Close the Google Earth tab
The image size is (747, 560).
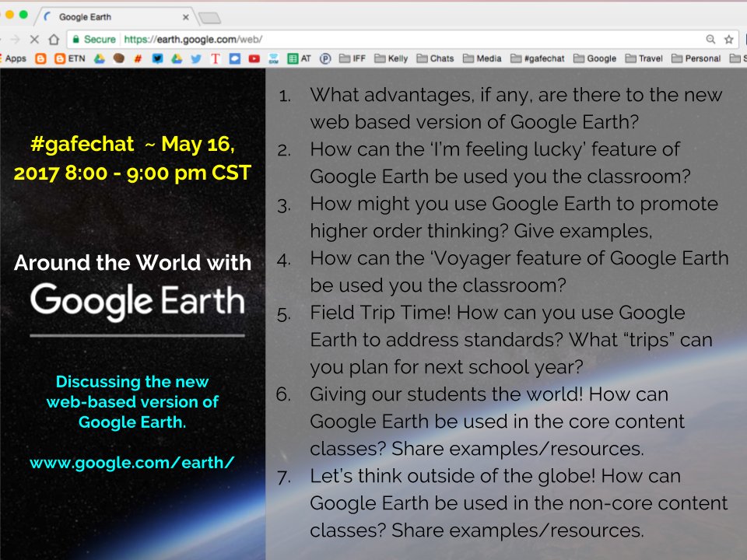(186, 17)
